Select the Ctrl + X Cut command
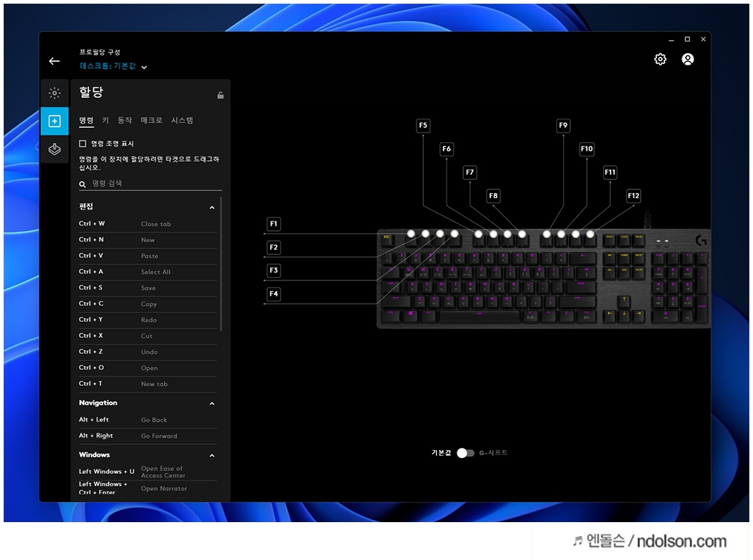 point(148,336)
